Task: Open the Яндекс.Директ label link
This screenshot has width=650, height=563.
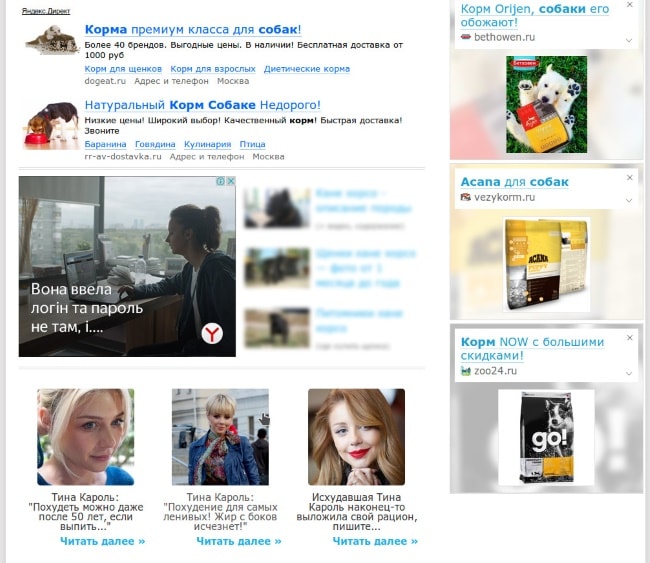Action: (43, 10)
